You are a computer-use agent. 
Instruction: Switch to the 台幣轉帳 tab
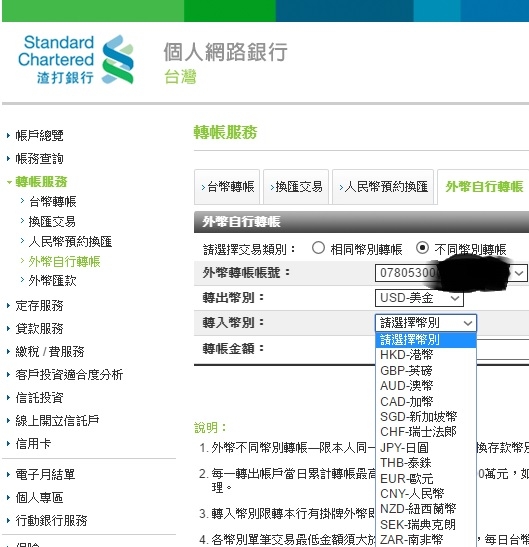pos(227,187)
